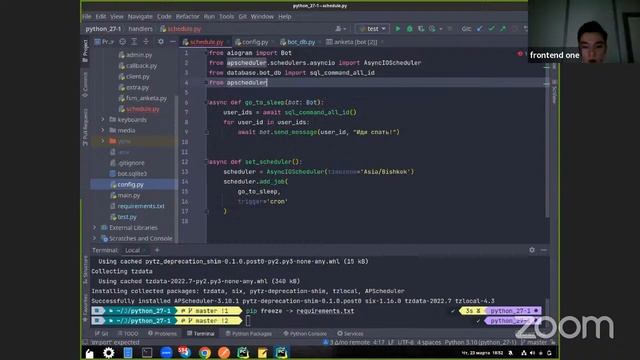This screenshot has height=360, width=640.
Task: Commit changes with the green checkmark icon
Action: (491, 29)
